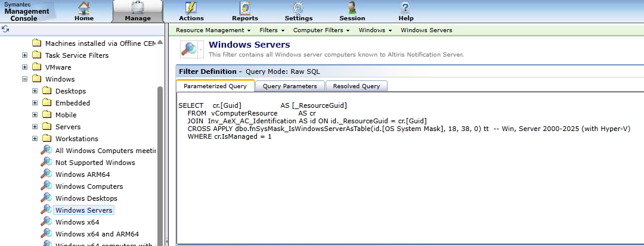Screen dimensions: 644x246
Task: Click the Workstations folder icon
Action: (47, 138)
